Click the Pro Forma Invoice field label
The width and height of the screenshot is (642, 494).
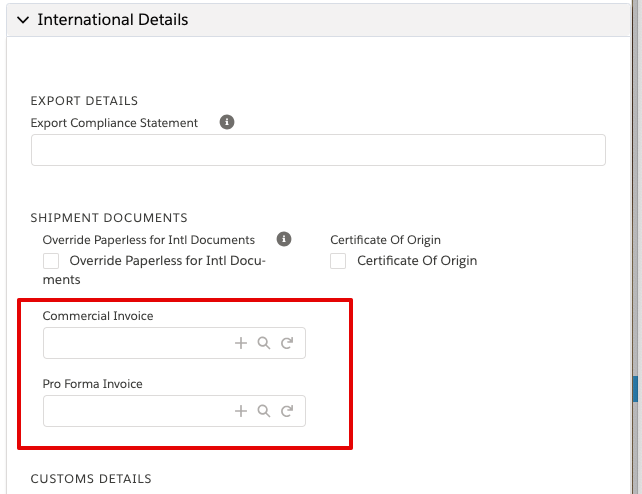tap(93, 383)
